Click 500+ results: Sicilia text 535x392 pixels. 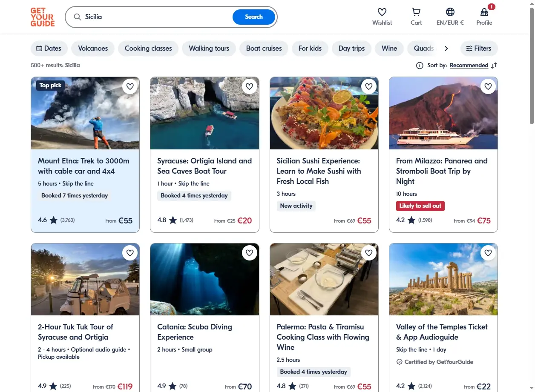click(x=55, y=66)
